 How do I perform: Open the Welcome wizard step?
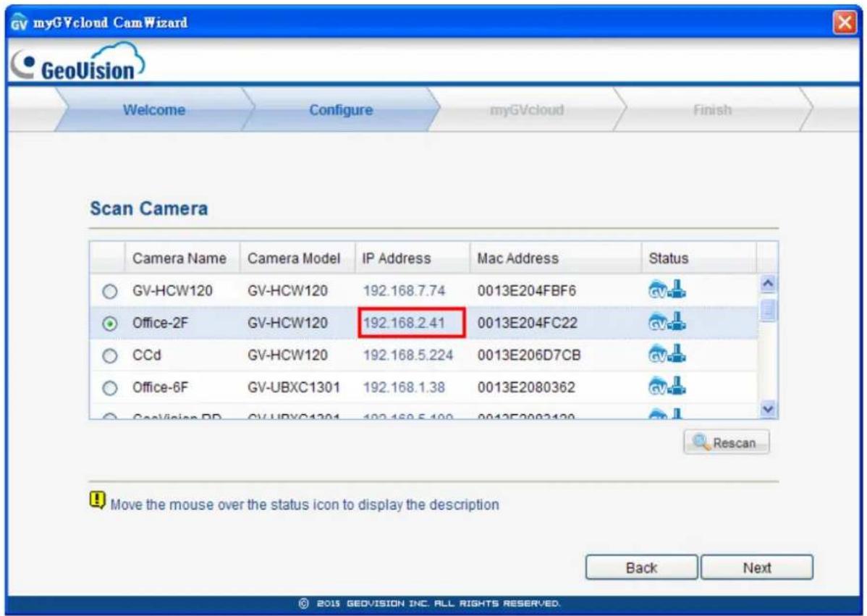point(153,109)
